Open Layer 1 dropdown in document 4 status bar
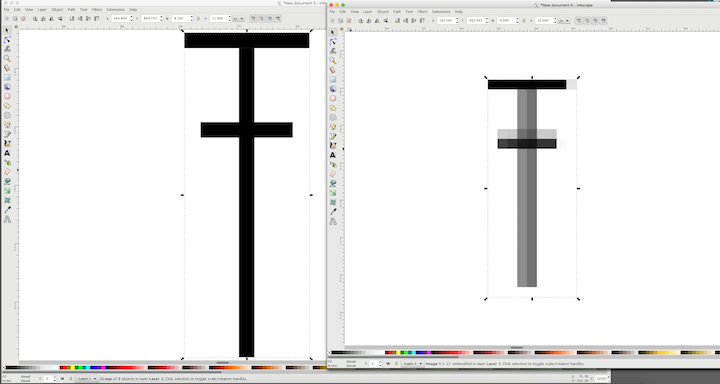Viewport: 720px width, 384px height. [412, 363]
